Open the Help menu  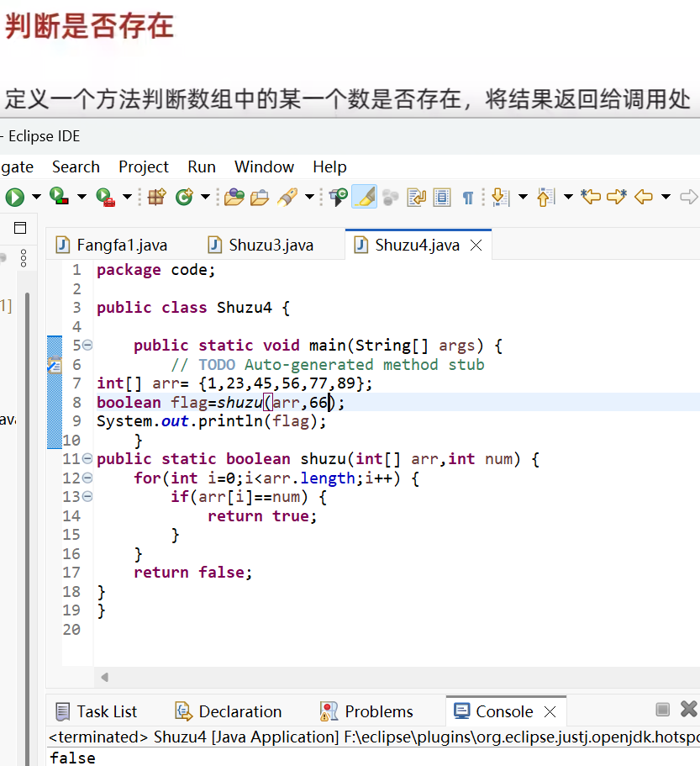click(x=329, y=167)
